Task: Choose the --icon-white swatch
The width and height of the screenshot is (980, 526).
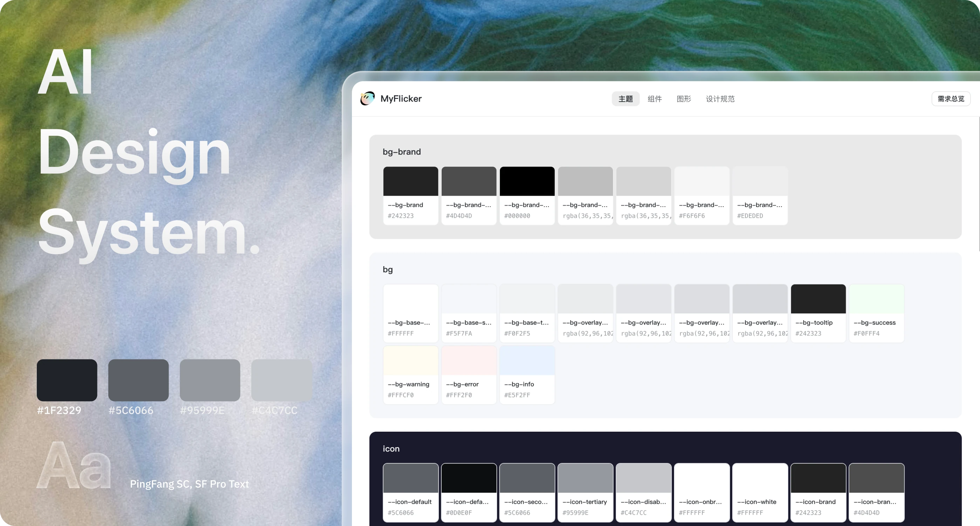Action: click(760, 492)
